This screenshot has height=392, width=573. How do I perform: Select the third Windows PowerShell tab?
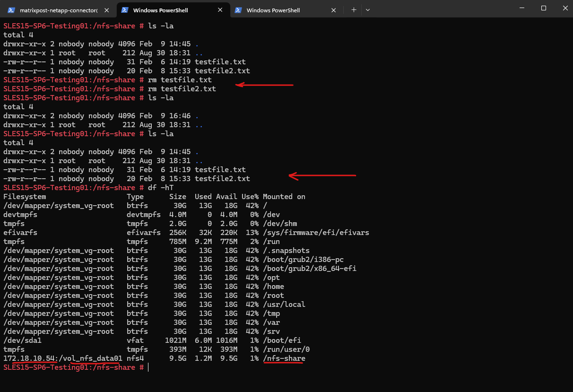[x=273, y=10]
